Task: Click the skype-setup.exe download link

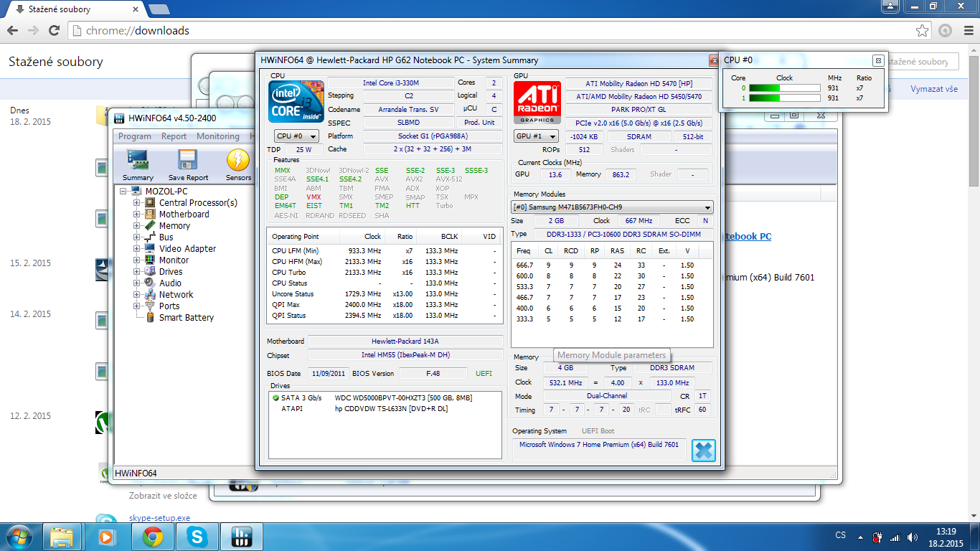Action: (160, 518)
